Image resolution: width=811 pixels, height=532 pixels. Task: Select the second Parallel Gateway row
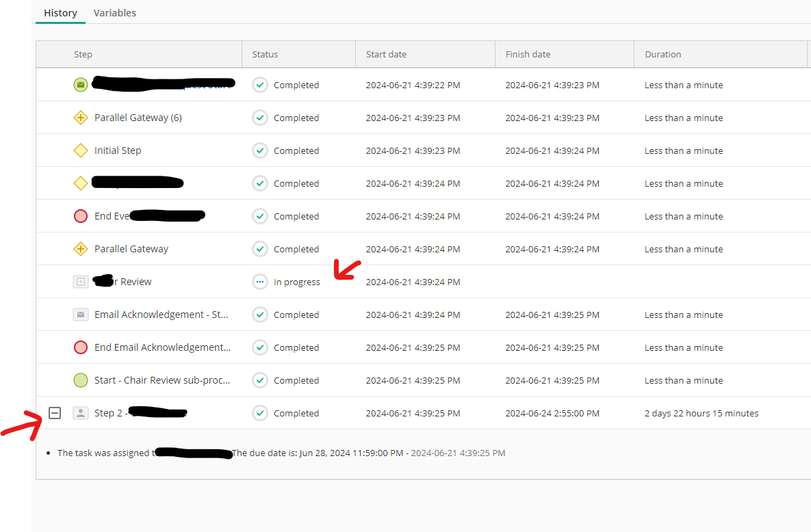(x=131, y=249)
